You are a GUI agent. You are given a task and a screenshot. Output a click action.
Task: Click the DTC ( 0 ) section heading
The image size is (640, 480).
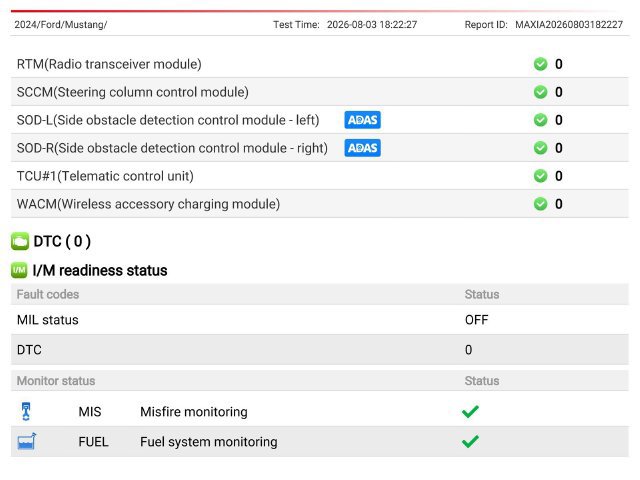pos(62,241)
